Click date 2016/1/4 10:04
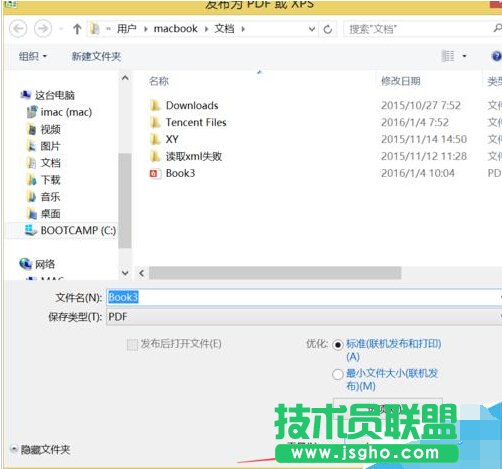502x469 pixels. 418,173
